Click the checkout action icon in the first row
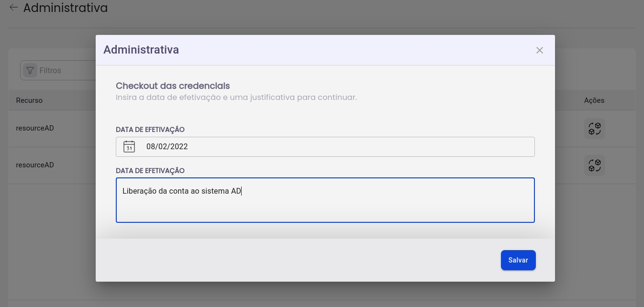This screenshot has width=644, height=307. point(594,129)
